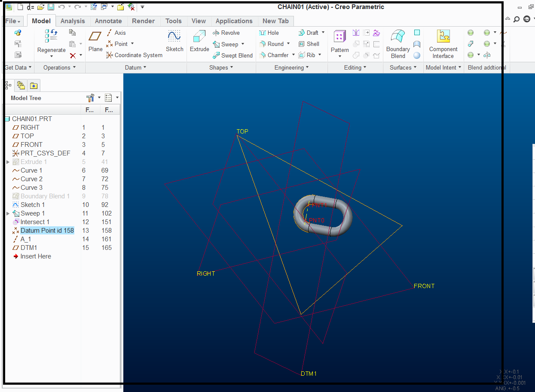This screenshot has width=535, height=392.
Task: Open the Favorites tab icon
Action: coord(34,85)
